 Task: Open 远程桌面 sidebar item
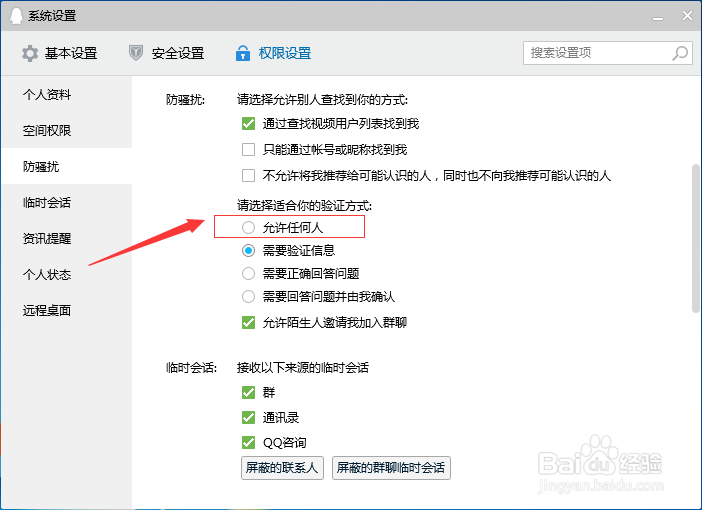[67, 310]
